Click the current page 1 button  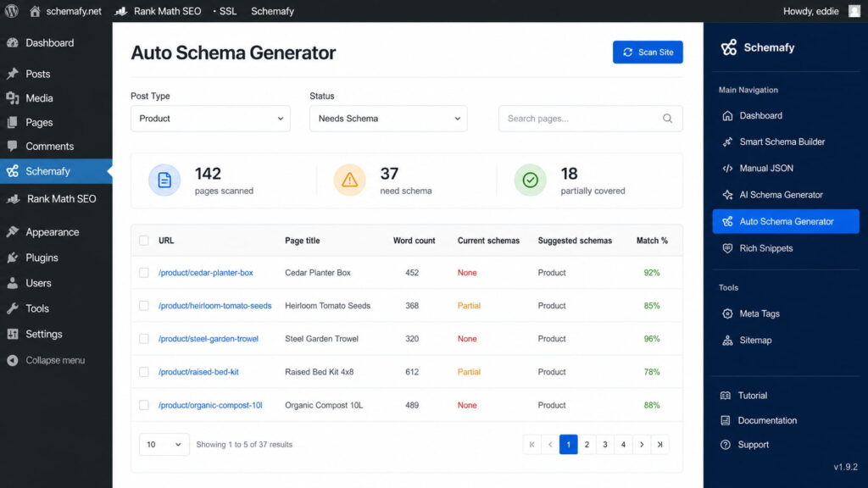(569, 444)
